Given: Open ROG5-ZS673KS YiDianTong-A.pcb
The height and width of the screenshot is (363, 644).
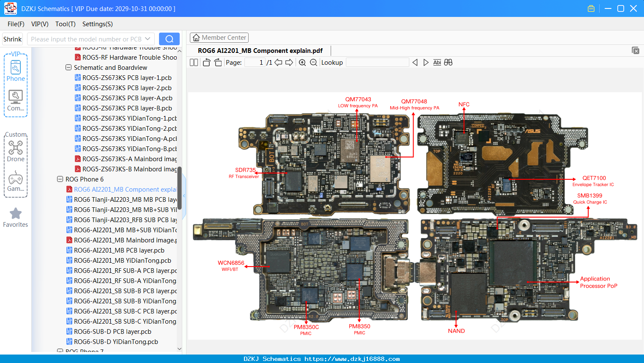Looking at the screenshot, I should pyautogui.click(x=126, y=139).
